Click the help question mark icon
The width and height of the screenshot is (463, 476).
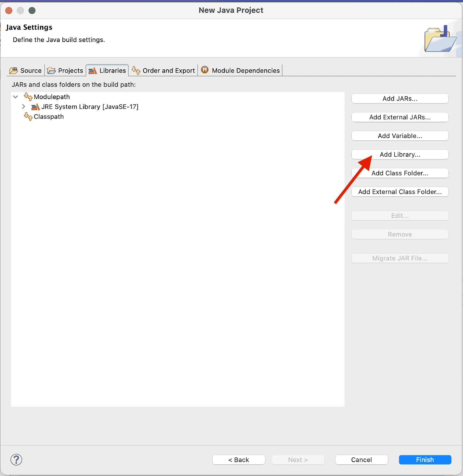[16, 460]
